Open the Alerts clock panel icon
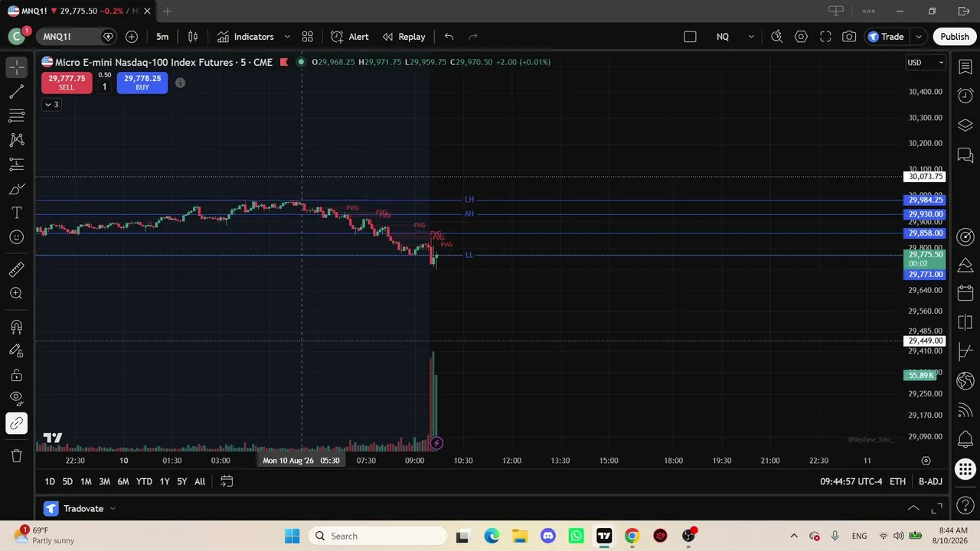This screenshot has height=551, width=980. pyautogui.click(x=965, y=96)
